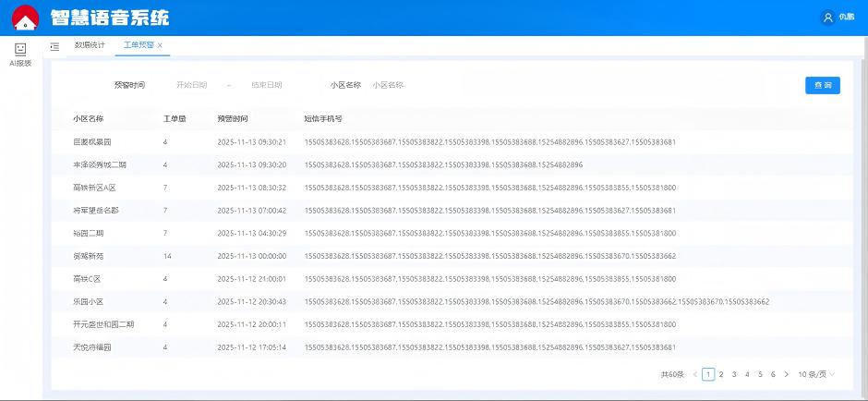868x401 pixels.
Task: Select the 工单预警 tab
Action: click(x=139, y=45)
